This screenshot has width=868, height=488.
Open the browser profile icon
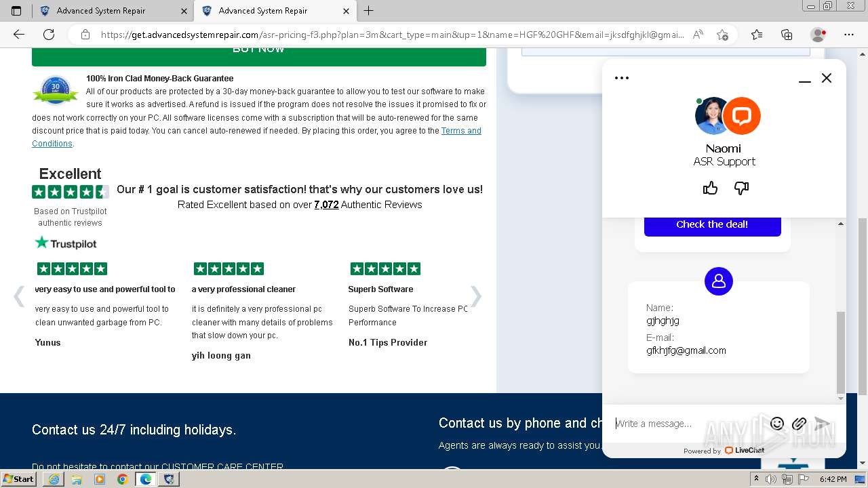coord(818,35)
